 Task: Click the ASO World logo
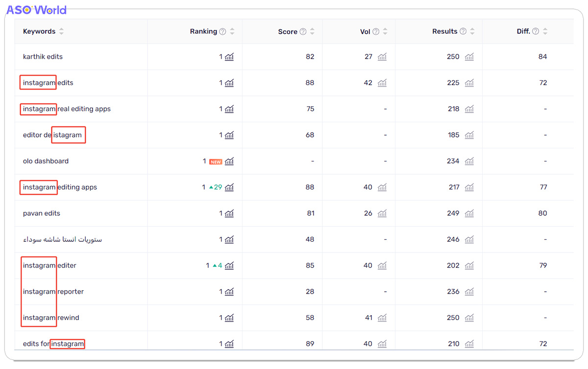tap(37, 10)
